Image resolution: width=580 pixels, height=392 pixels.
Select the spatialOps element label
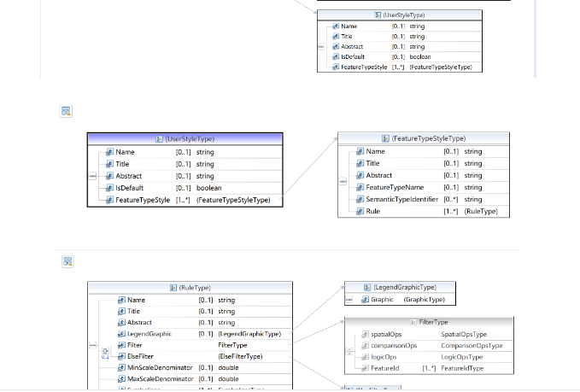pos(386,334)
